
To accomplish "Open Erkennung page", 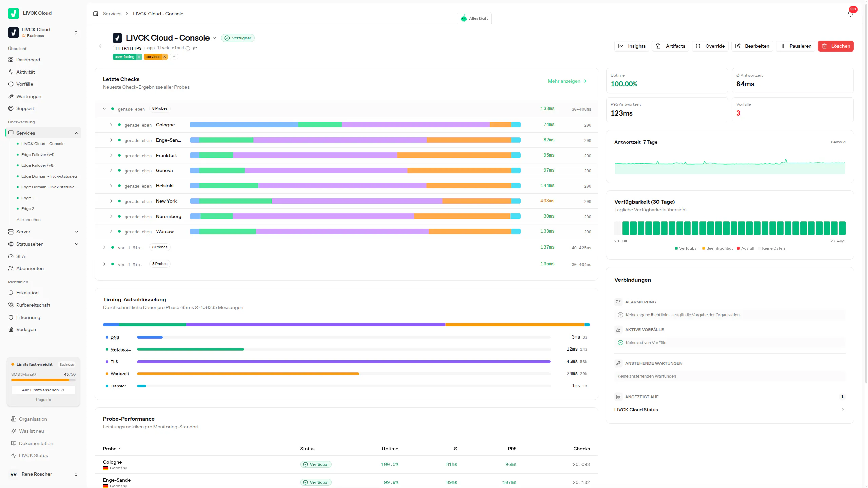I will tap(43, 317).
